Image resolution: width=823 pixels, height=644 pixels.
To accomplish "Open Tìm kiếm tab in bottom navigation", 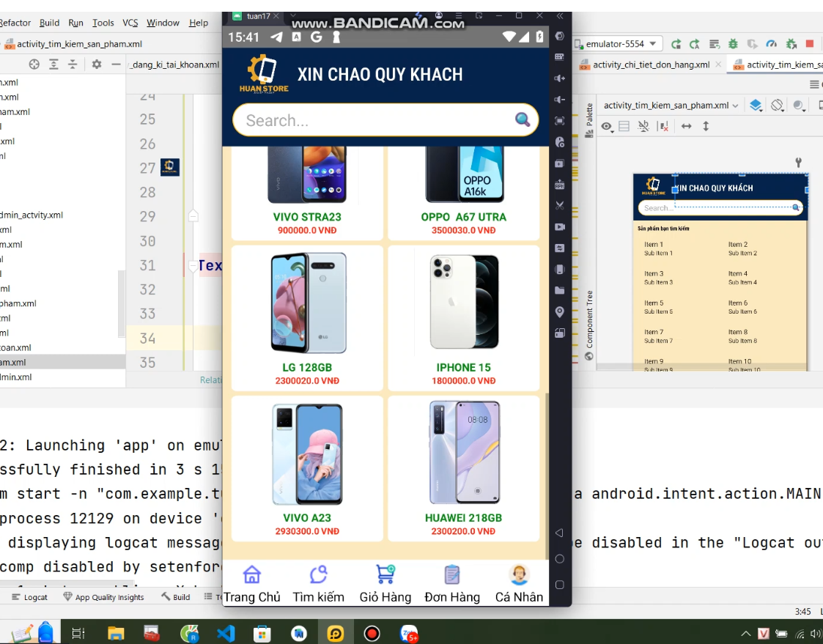I will click(319, 584).
